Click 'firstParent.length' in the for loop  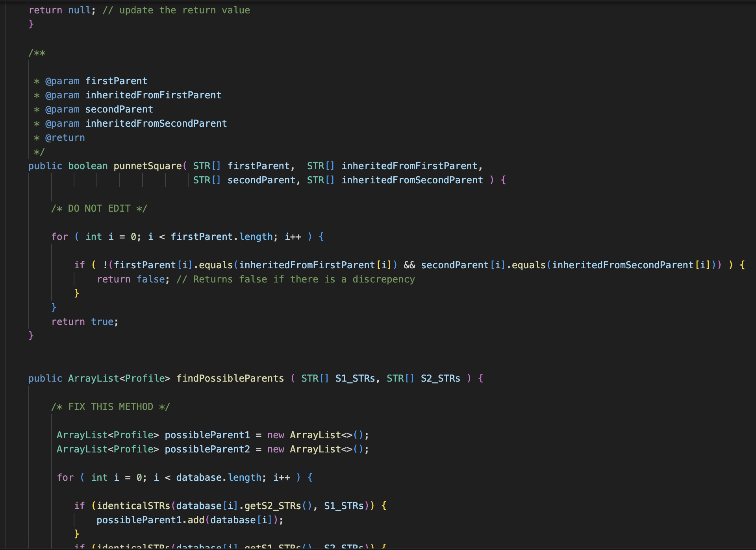(222, 237)
